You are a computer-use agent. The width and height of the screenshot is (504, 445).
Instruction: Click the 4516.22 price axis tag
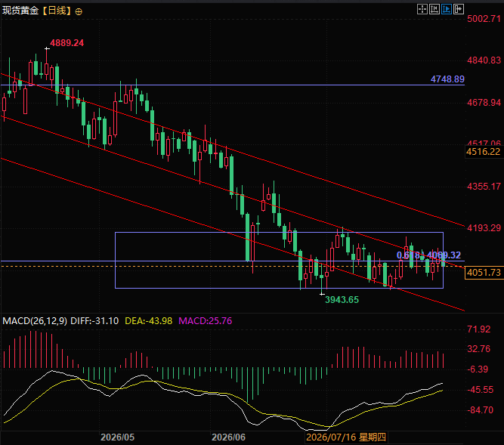pos(484,152)
